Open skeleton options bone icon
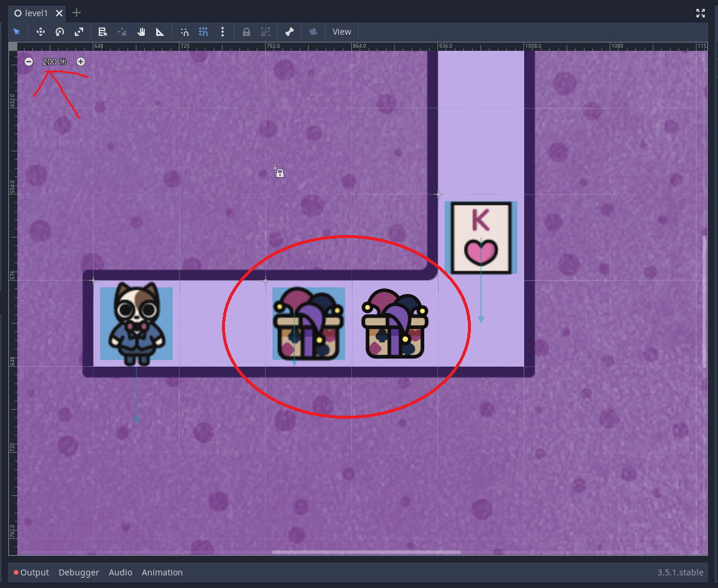 [x=290, y=32]
